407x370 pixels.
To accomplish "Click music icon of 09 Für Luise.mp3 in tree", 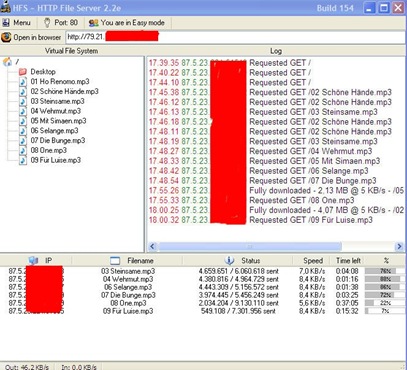I will 23,160.
